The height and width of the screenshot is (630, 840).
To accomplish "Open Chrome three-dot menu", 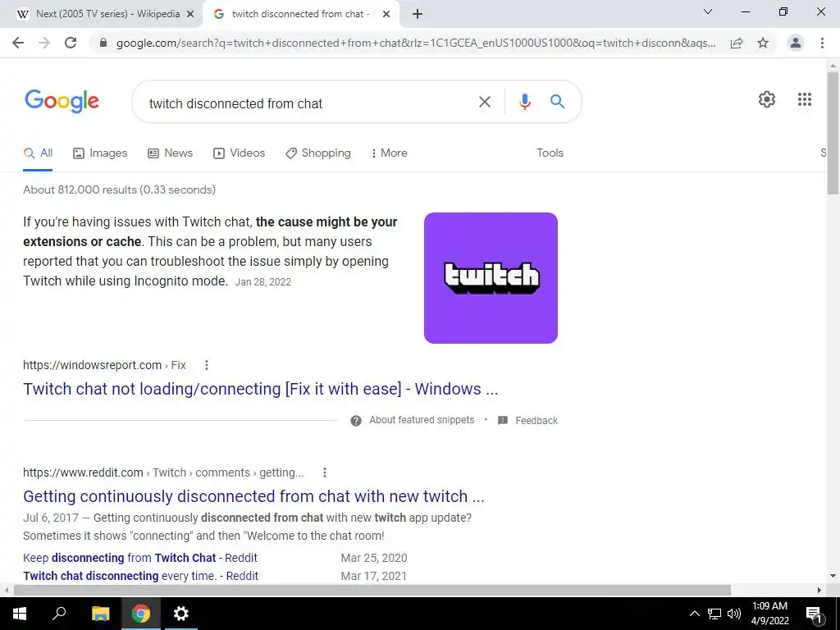I will pos(822,43).
